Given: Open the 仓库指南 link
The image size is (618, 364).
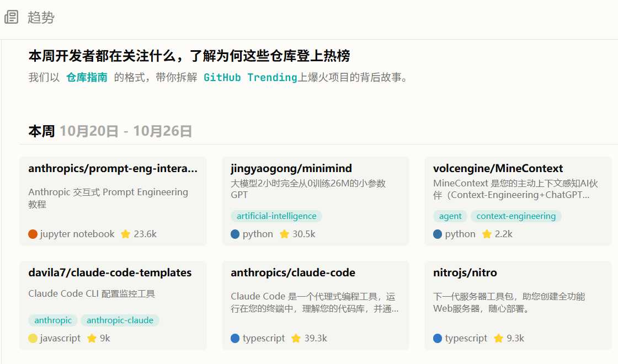Looking at the screenshot, I should pos(87,77).
